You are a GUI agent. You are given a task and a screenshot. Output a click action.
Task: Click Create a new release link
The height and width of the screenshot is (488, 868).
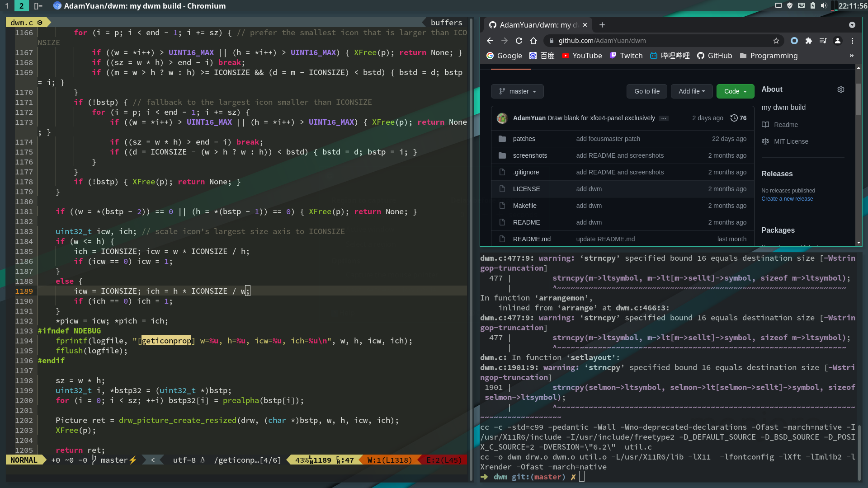(x=787, y=199)
